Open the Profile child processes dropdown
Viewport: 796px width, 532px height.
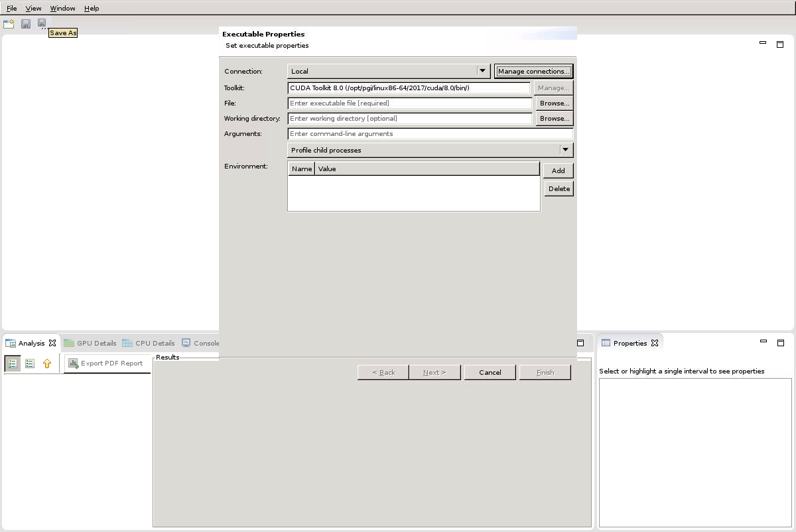tap(565, 150)
